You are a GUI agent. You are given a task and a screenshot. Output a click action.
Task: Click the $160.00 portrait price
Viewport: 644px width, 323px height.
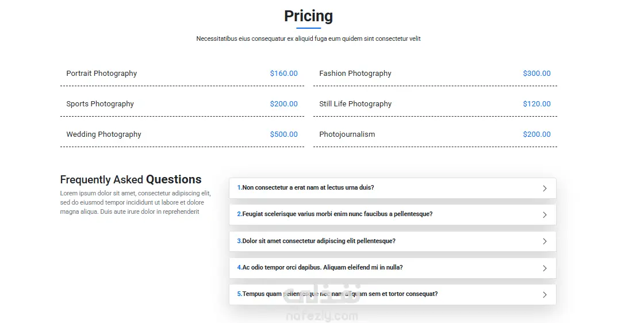(284, 74)
